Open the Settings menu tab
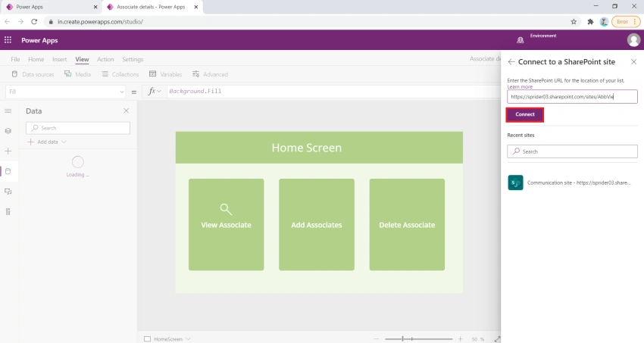644x343 pixels. 133,59
